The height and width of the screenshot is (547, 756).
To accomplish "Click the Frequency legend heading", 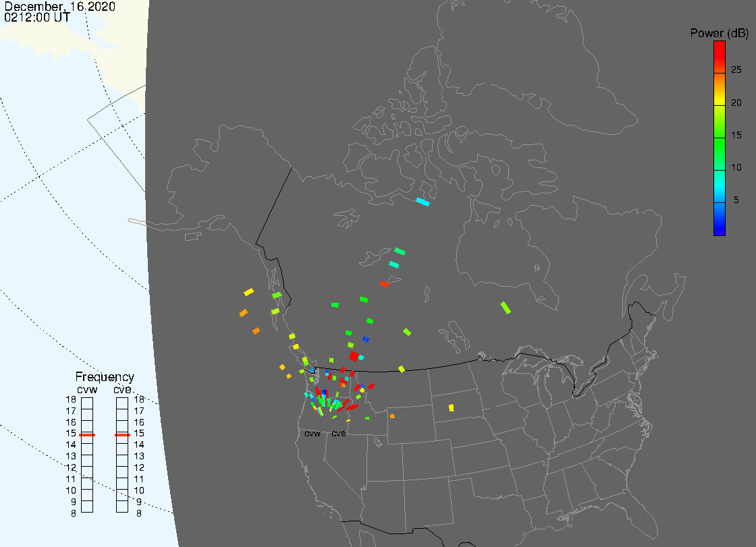I will point(105,377).
